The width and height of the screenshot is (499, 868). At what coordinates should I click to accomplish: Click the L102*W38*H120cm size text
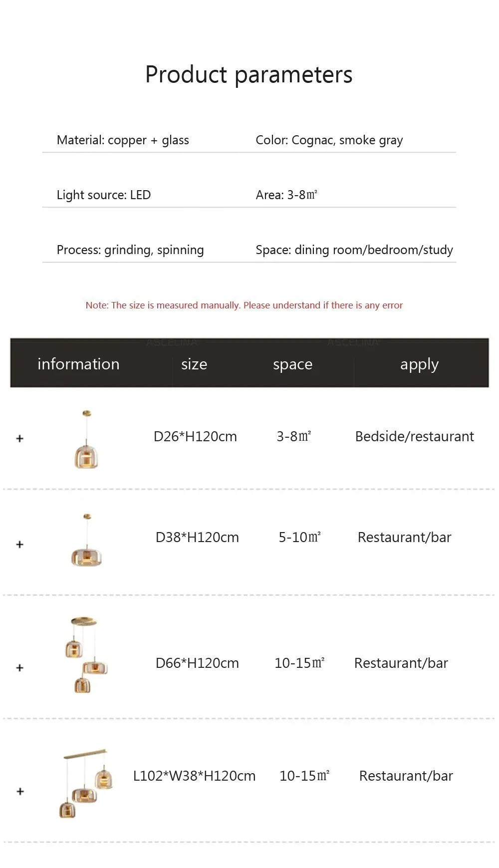194,776
